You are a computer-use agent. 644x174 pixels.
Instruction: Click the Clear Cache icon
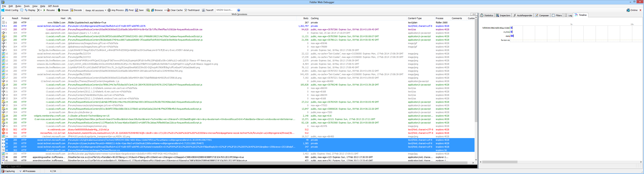tap(168, 10)
